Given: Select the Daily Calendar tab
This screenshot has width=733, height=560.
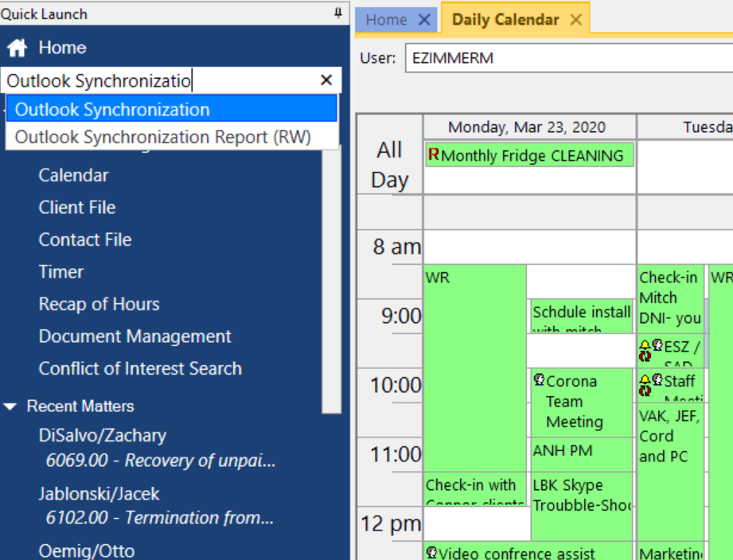Looking at the screenshot, I should tap(505, 20).
